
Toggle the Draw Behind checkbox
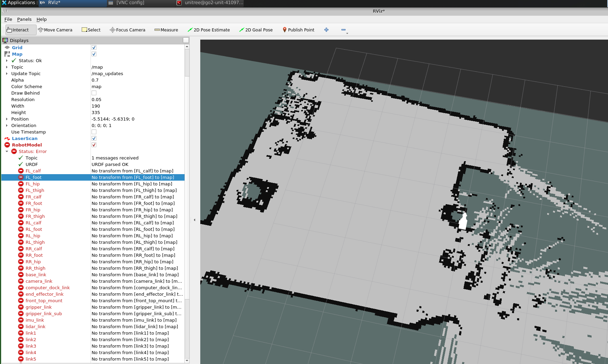coord(94,93)
